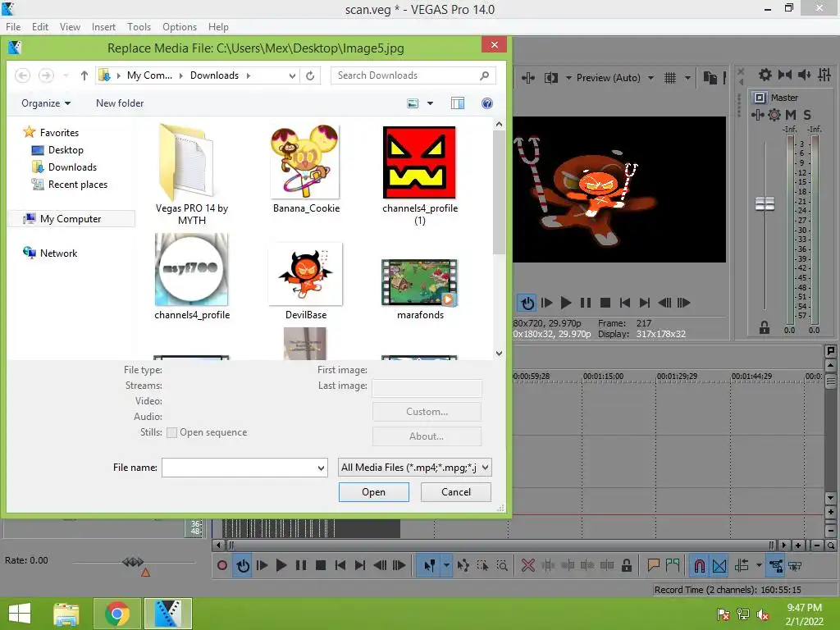The width and height of the screenshot is (840, 630).
Task: Click the New folder button
Action: (120, 103)
